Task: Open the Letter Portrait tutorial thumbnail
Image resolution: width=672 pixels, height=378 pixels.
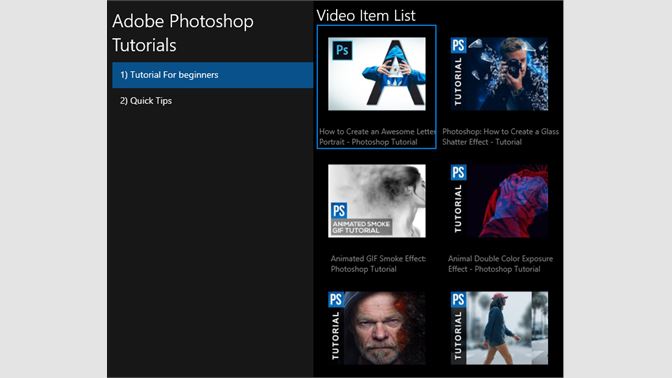Action: 377,74
